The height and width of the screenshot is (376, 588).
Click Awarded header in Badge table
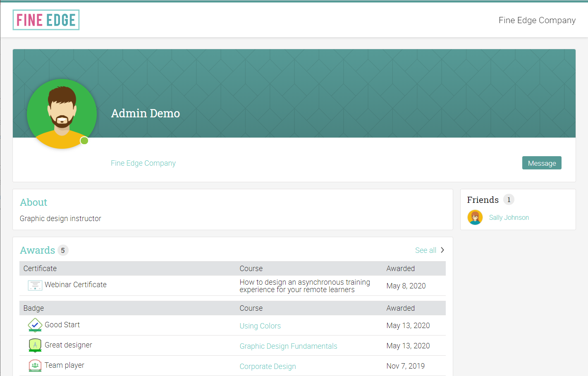400,308
